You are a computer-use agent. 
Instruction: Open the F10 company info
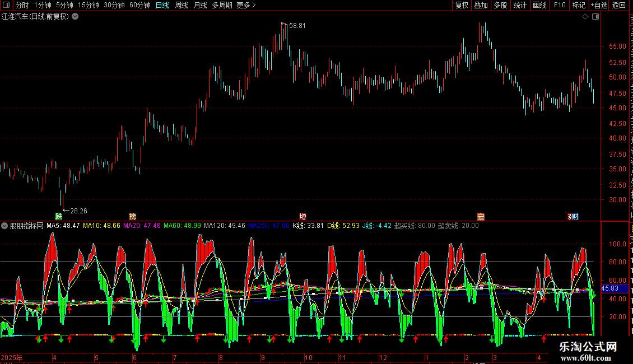coord(560,5)
